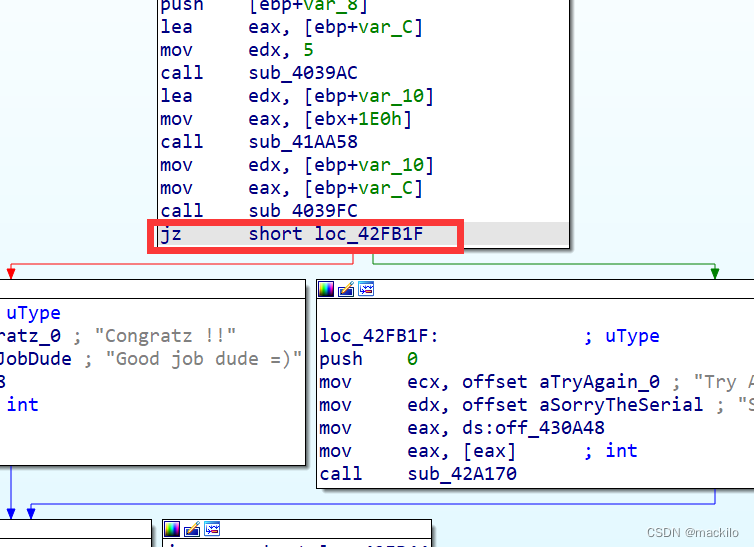Click the edit comment icon above loc_42FB1F
The width and height of the screenshot is (754, 547).
pos(346,289)
